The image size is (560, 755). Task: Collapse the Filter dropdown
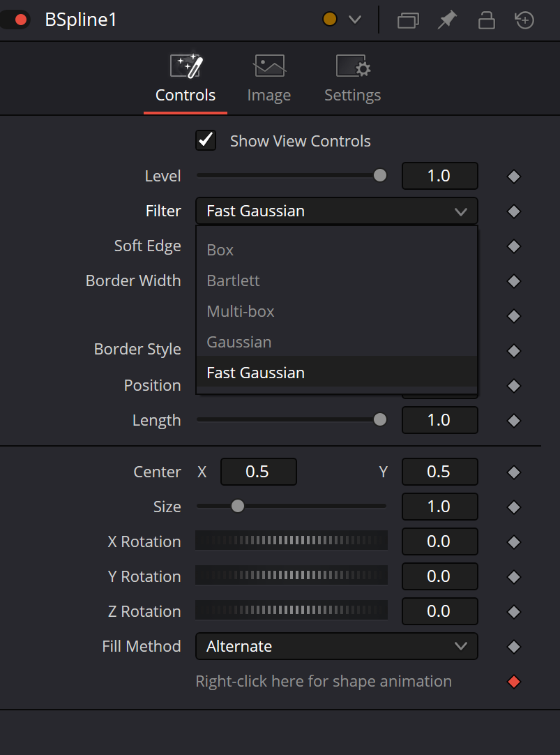336,211
